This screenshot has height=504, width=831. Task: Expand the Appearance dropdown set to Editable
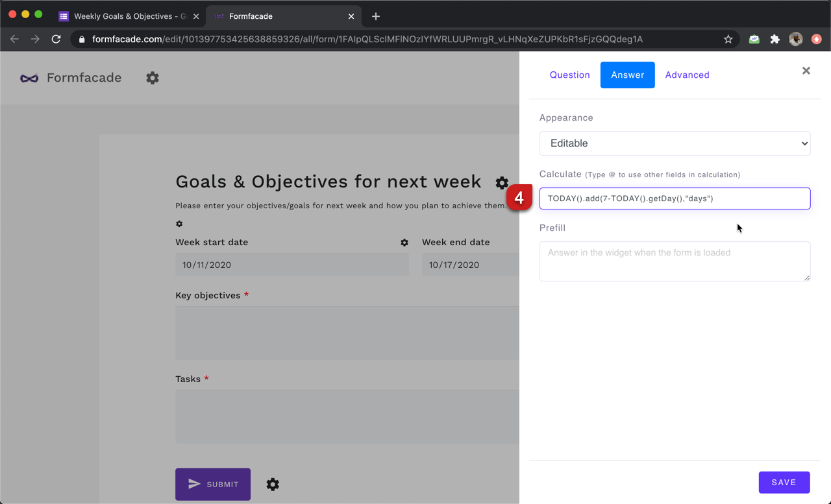click(675, 143)
